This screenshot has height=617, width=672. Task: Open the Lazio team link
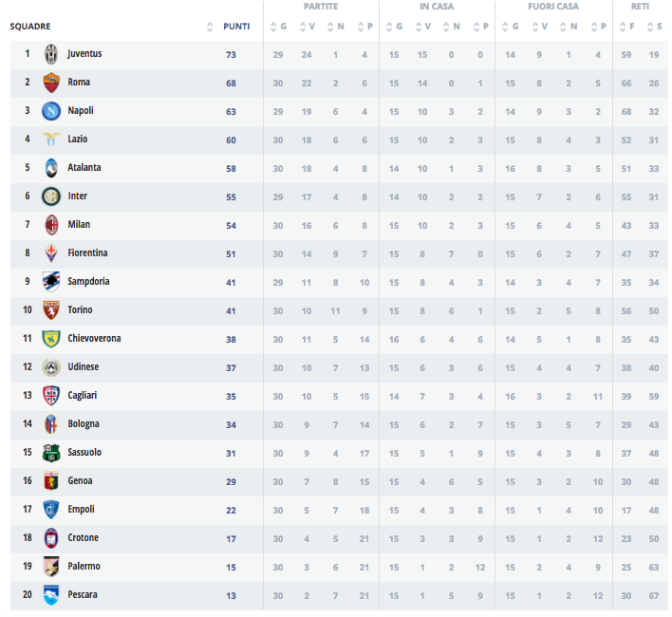pos(78,140)
